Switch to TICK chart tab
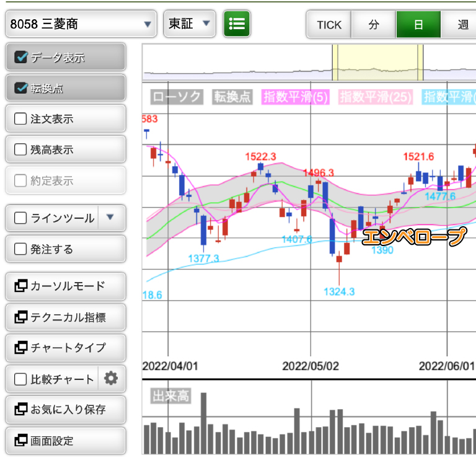476x476 pixels. tap(329, 25)
